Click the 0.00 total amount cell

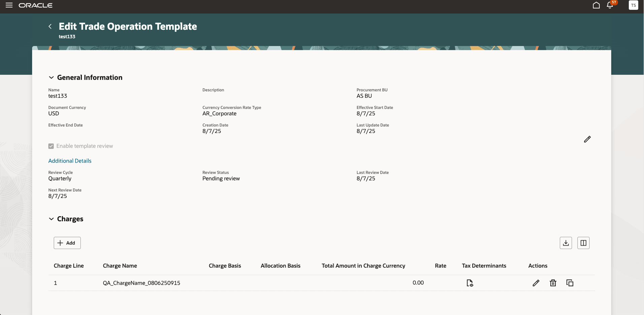(418, 283)
